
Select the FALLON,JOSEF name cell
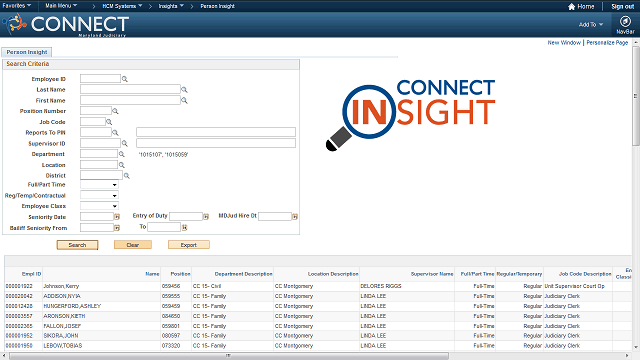[x=62, y=326]
